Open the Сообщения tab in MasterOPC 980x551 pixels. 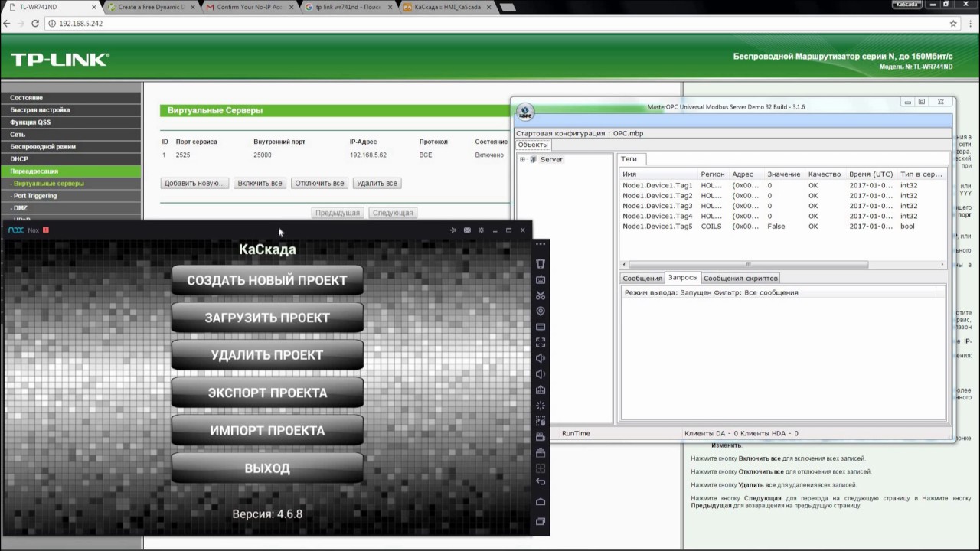(642, 278)
